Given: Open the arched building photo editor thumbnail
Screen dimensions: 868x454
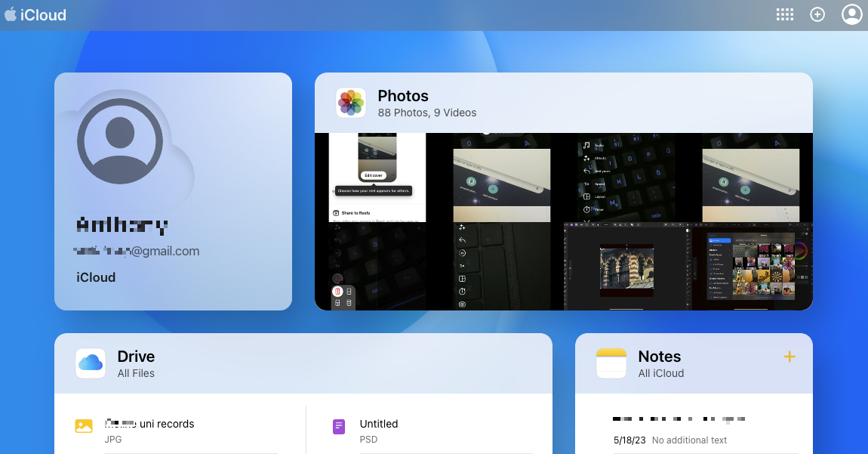Looking at the screenshot, I should pyautogui.click(x=626, y=266).
